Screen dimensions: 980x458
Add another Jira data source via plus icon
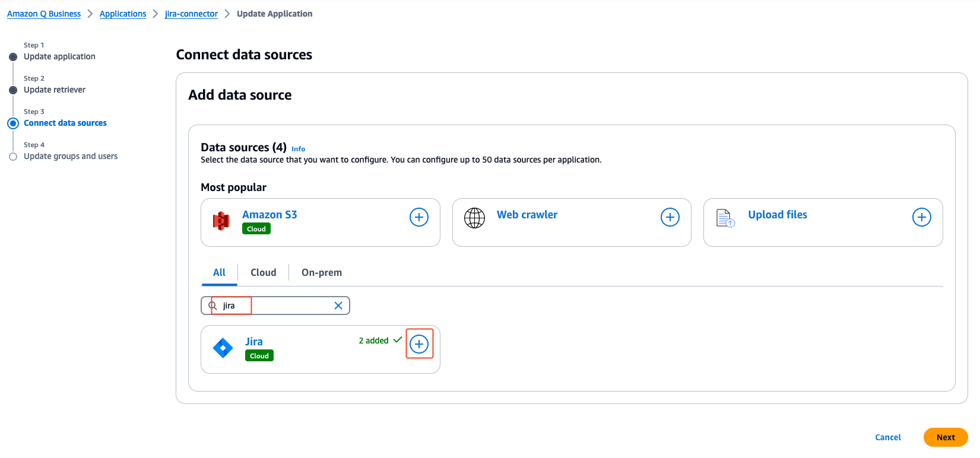point(419,344)
